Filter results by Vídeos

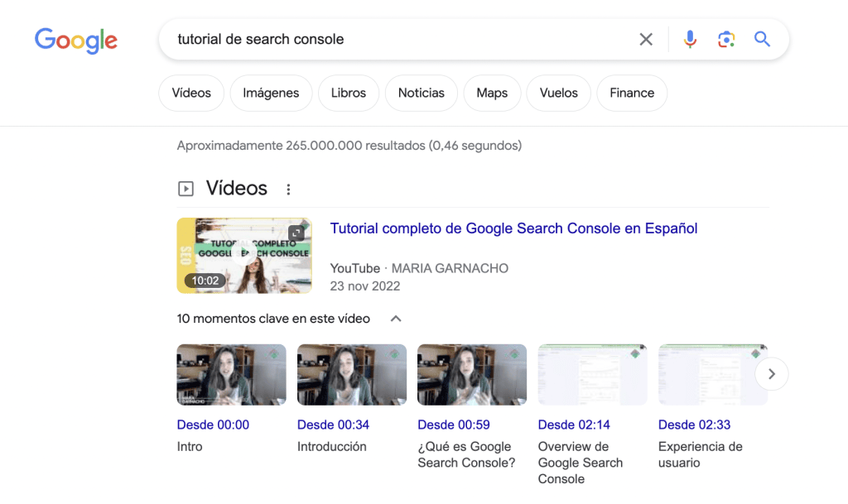[x=191, y=93]
